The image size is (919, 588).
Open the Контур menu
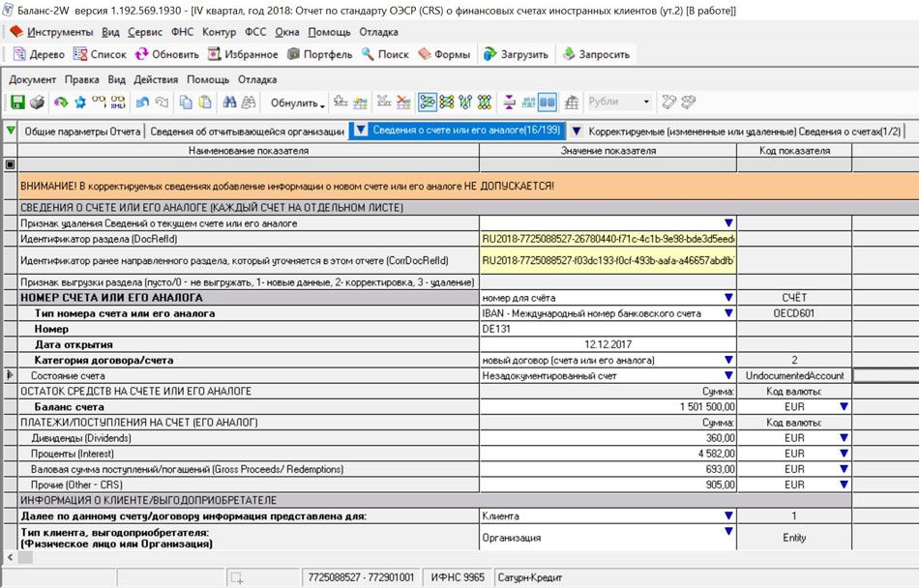coord(220,32)
